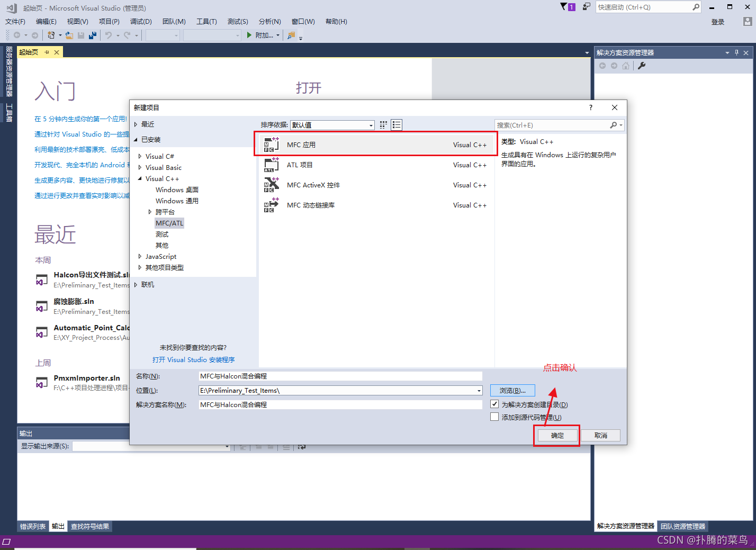Click the 取消 button

click(x=600, y=435)
